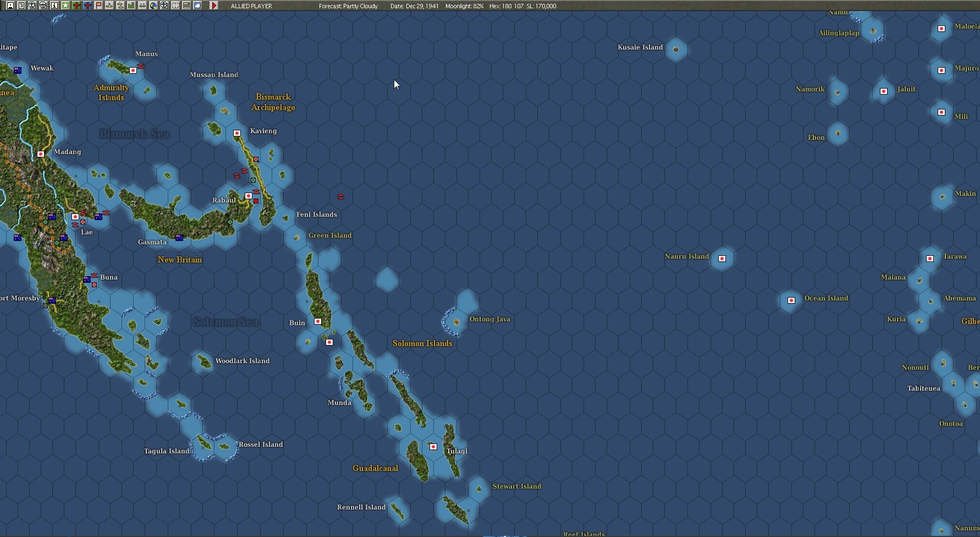This screenshot has height=537, width=980.
Task: Click the red plane on blue background icon
Action: tap(87, 6)
